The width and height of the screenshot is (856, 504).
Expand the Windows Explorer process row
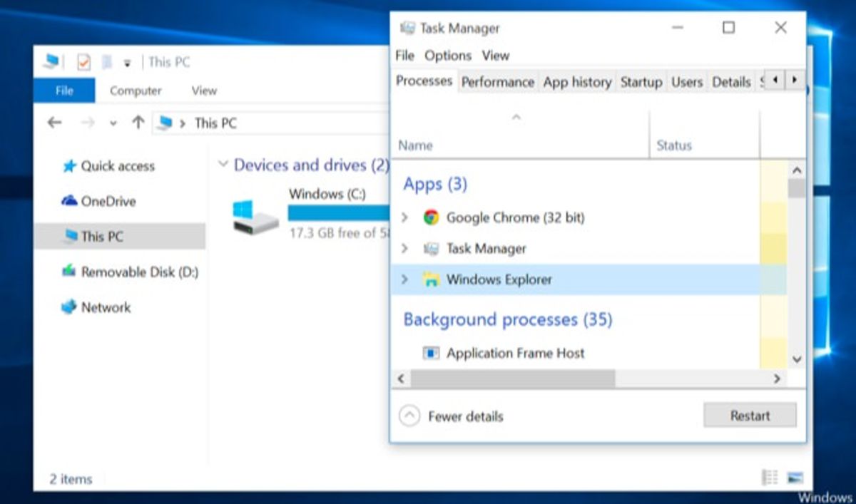tap(405, 279)
